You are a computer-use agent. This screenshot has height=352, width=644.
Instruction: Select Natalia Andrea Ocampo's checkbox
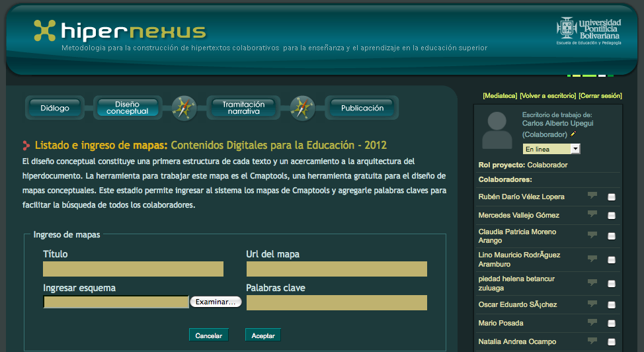pos(612,342)
